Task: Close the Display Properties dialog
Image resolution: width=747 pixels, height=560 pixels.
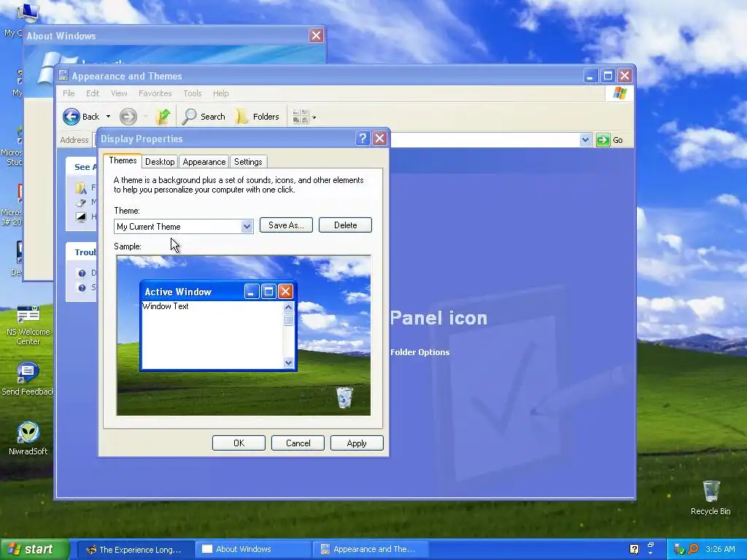Action: click(x=379, y=139)
